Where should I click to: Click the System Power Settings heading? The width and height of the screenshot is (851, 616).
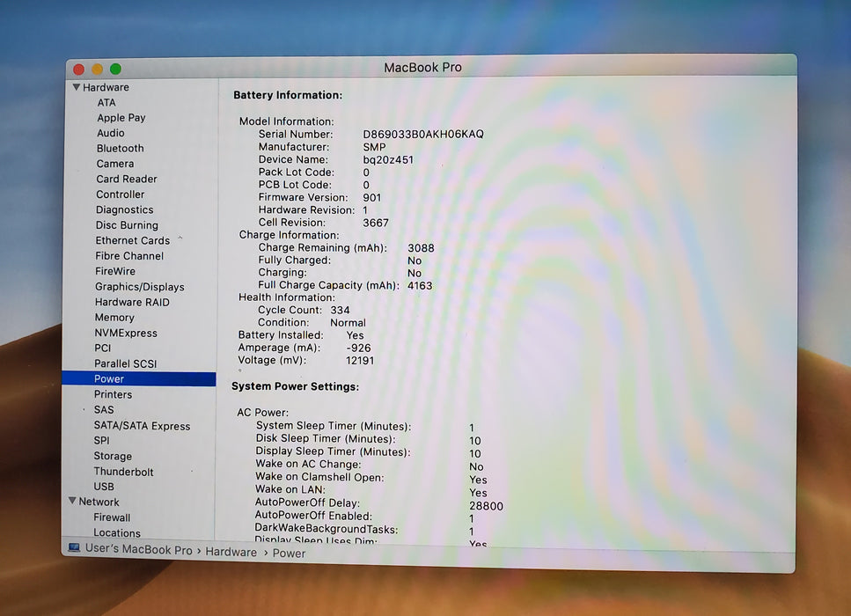[x=295, y=386]
